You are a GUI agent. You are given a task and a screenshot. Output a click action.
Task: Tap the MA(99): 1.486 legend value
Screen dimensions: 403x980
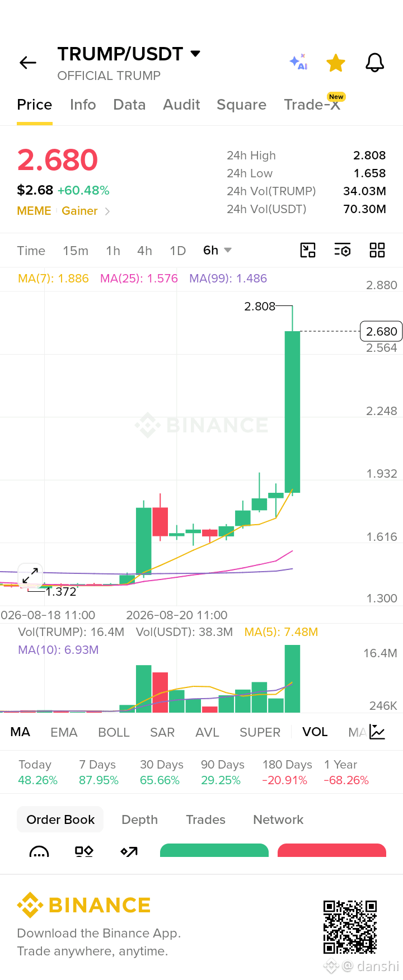point(228,279)
